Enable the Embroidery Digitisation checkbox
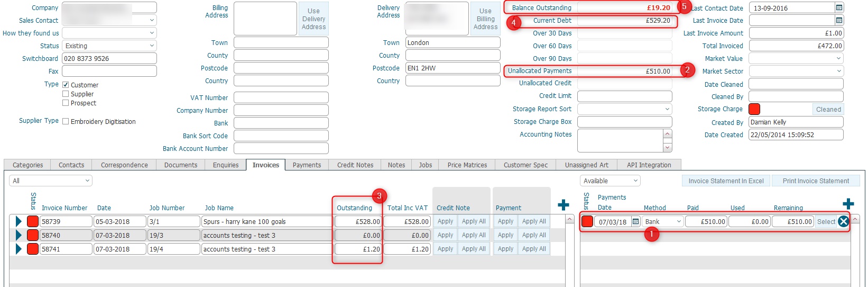The width and height of the screenshot is (868, 287). 66,121
